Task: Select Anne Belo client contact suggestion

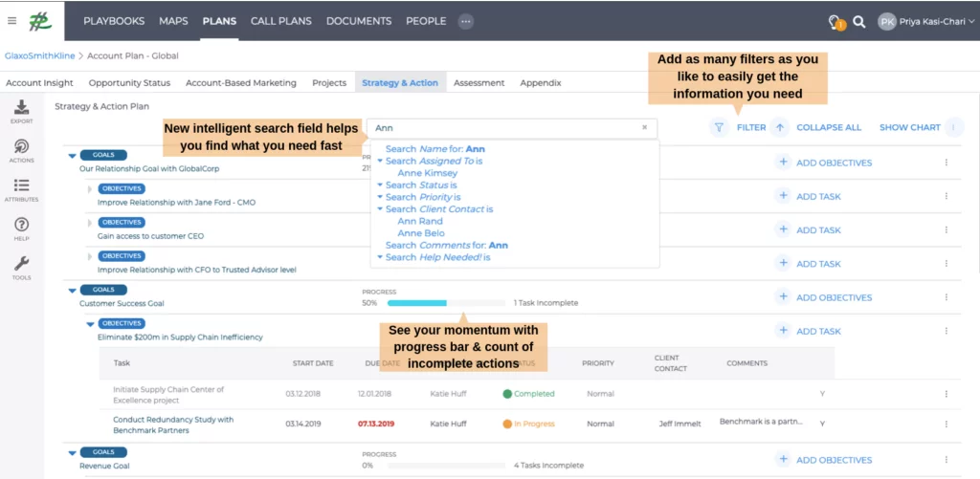Action: click(x=421, y=233)
